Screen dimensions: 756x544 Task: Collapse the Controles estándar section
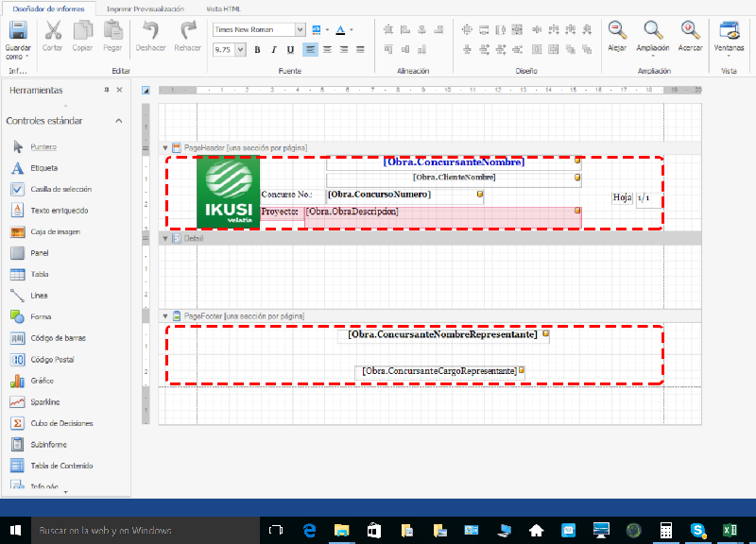point(118,121)
